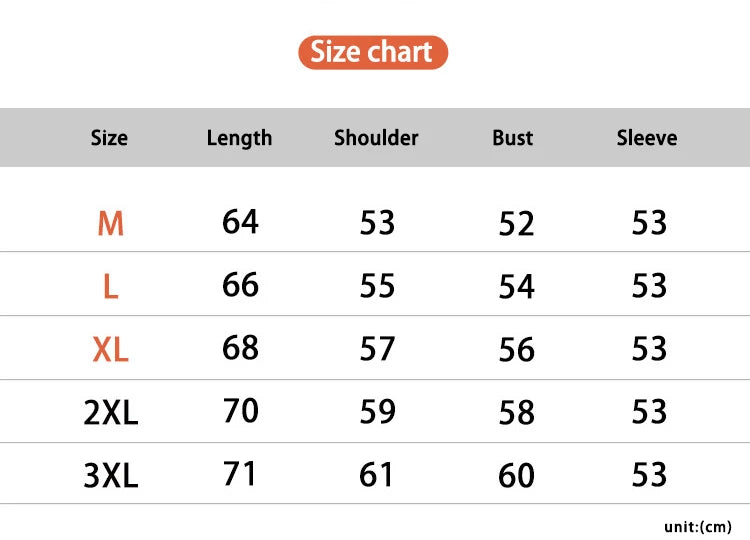Click bust value 60 in 3XL row
Viewport: 750px width, 540px height.
point(516,475)
